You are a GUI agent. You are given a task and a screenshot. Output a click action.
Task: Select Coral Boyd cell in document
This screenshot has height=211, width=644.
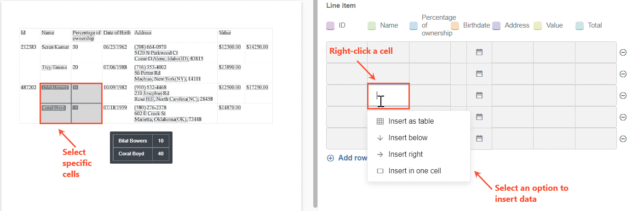[56, 114]
